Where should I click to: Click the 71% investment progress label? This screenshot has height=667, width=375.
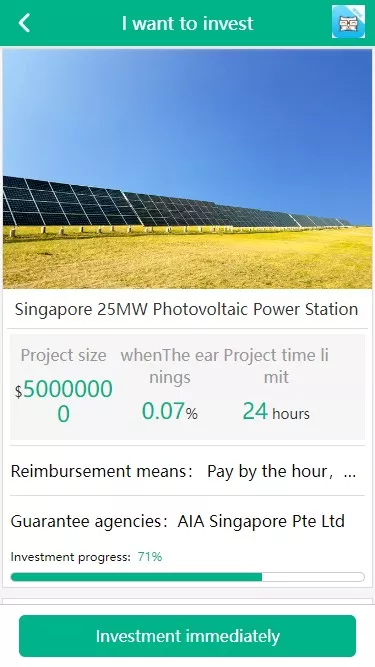[x=150, y=557]
